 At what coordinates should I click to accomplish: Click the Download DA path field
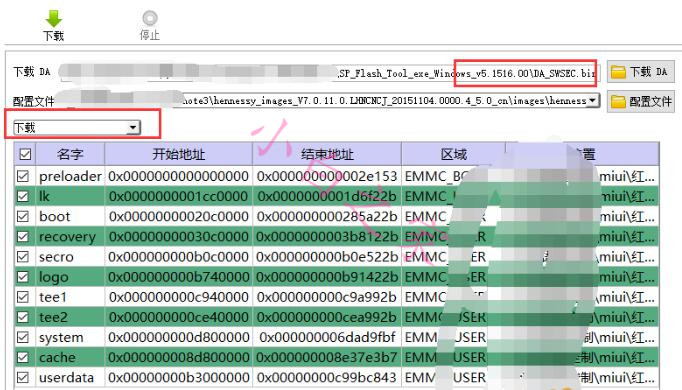click(x=330, y=73)
